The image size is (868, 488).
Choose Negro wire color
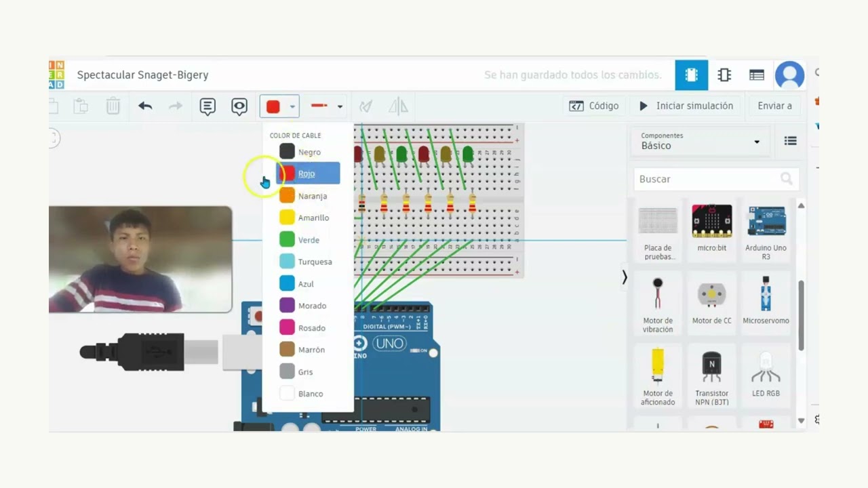(308, 152)
